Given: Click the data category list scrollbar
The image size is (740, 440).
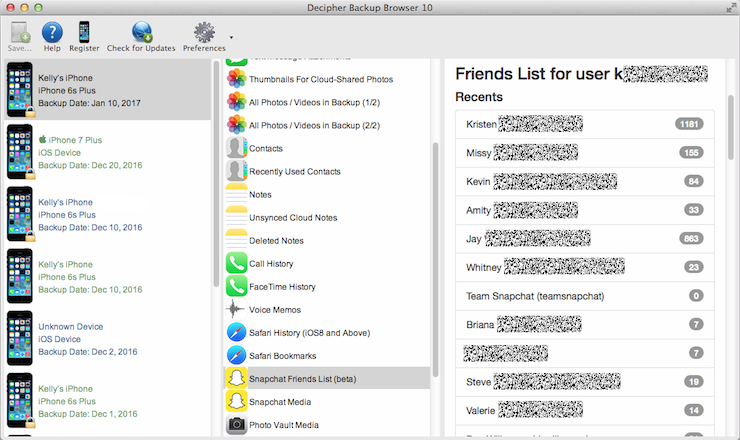Looking at the screenshot, I should [x=435, y=260].
